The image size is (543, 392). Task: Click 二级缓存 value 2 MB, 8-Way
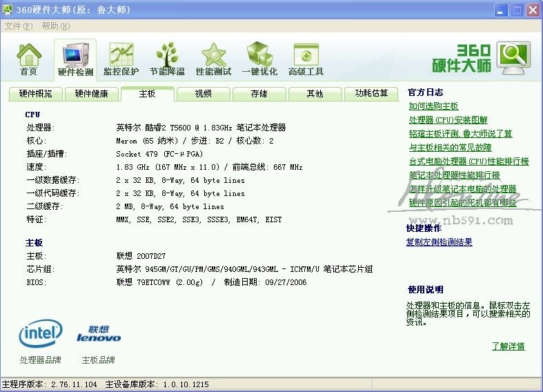point(170,207)
